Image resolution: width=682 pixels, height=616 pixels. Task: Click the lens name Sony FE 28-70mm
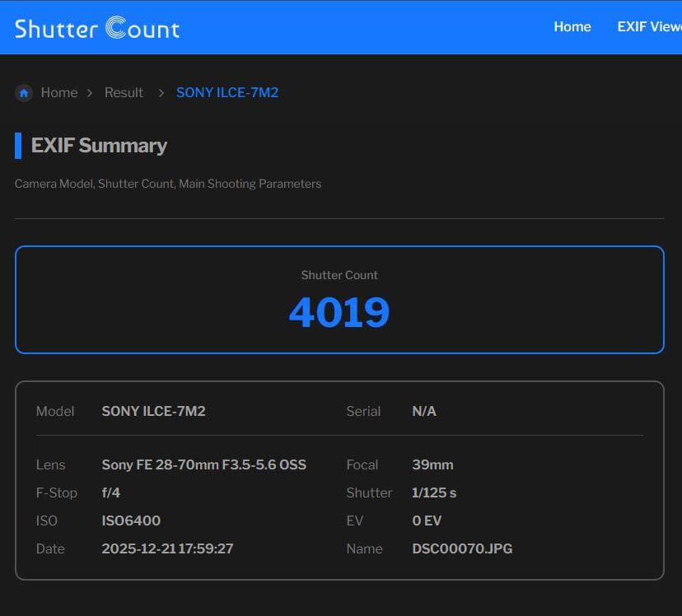coord(203,464)
